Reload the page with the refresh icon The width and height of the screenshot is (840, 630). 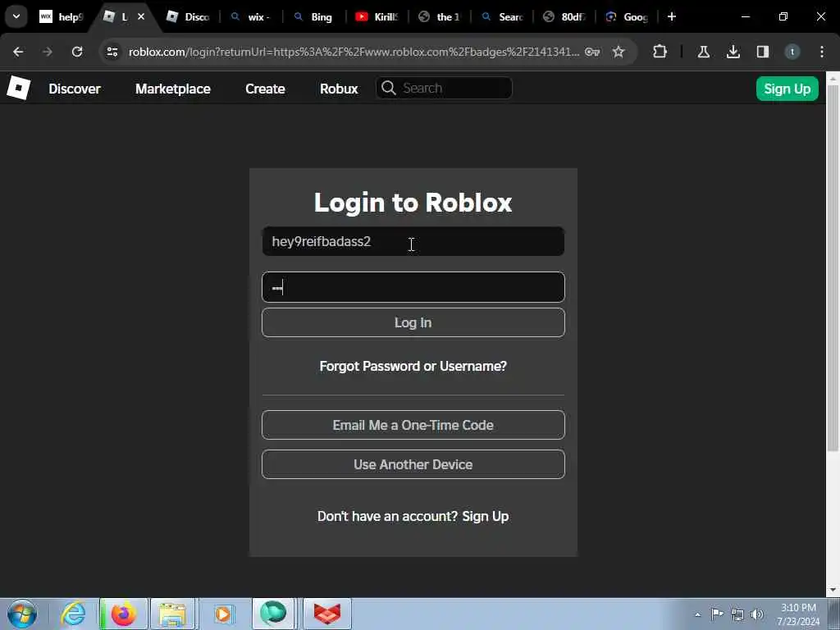coord(77,52)
